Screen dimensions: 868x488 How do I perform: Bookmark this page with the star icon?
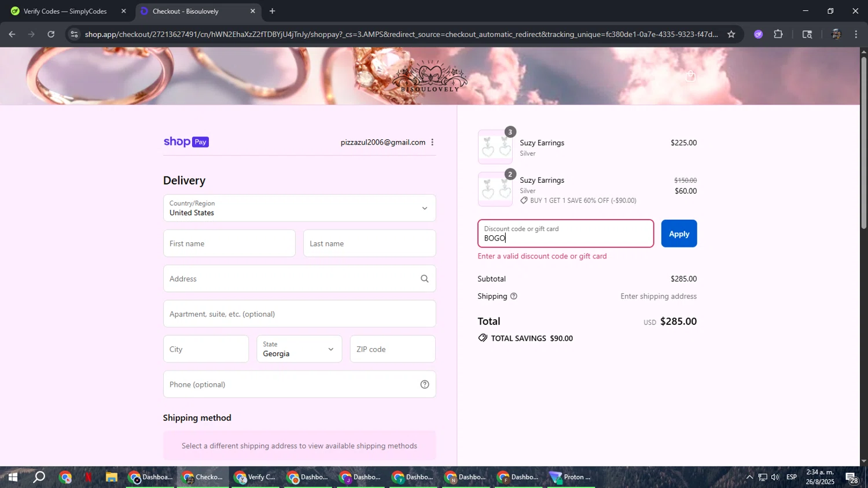[731, 34]
